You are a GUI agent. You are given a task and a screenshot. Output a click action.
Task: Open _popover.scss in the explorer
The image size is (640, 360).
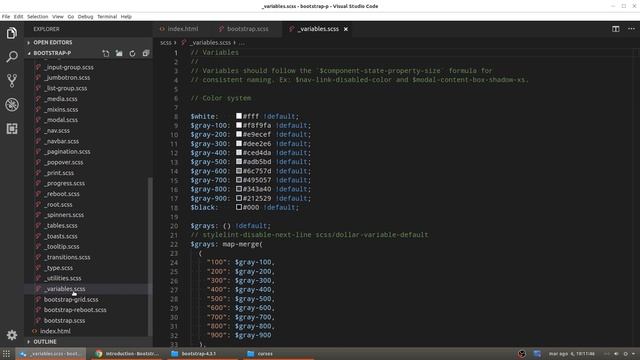click(64, 162)
